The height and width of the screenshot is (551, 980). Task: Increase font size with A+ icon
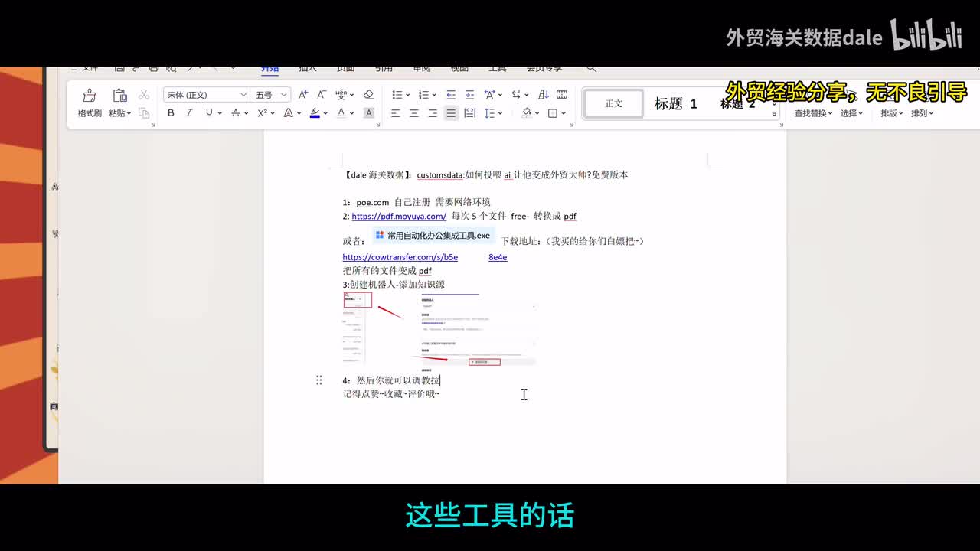coord(303,95)
